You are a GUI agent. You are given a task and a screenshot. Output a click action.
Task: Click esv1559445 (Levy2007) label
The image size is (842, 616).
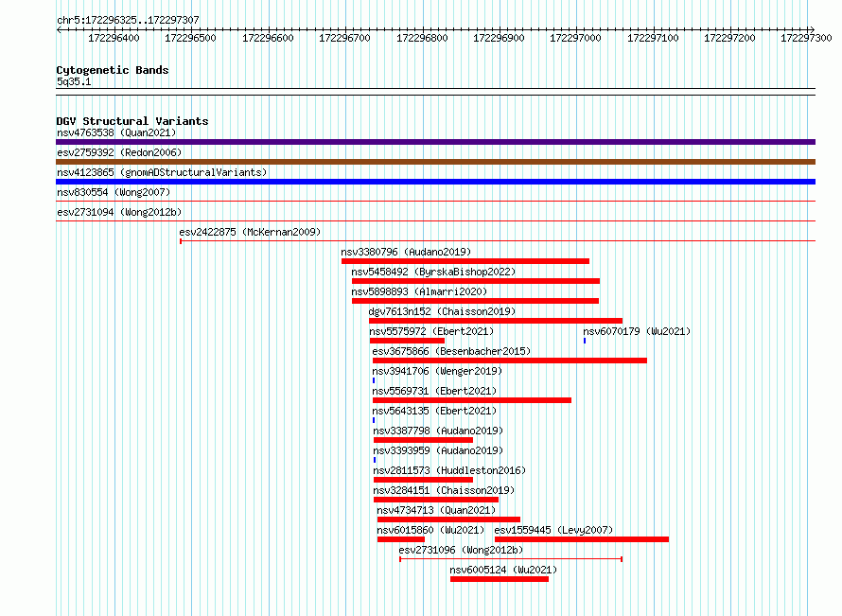point(553,530)
